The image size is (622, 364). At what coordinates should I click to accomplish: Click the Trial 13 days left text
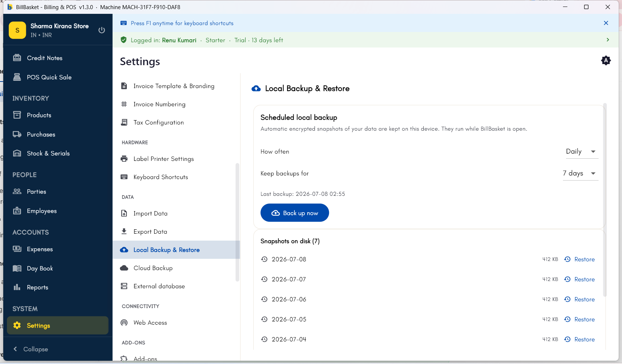259,40
